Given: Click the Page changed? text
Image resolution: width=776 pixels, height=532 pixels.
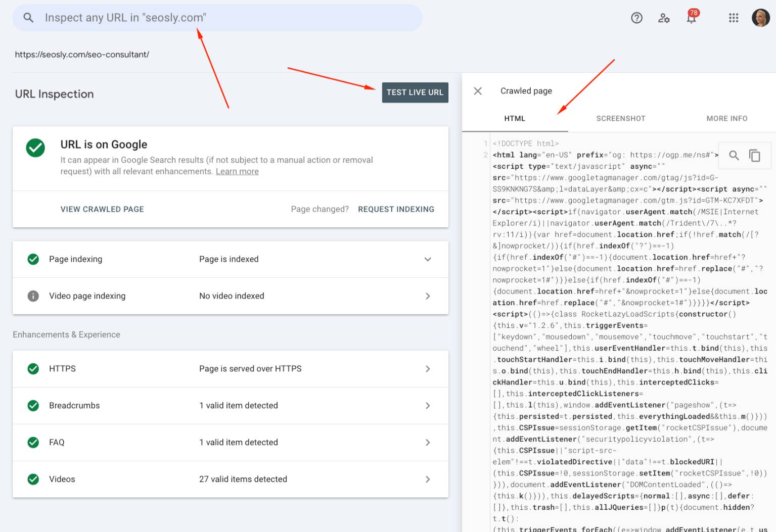Looking at the screenshot, I should [320, 209].
